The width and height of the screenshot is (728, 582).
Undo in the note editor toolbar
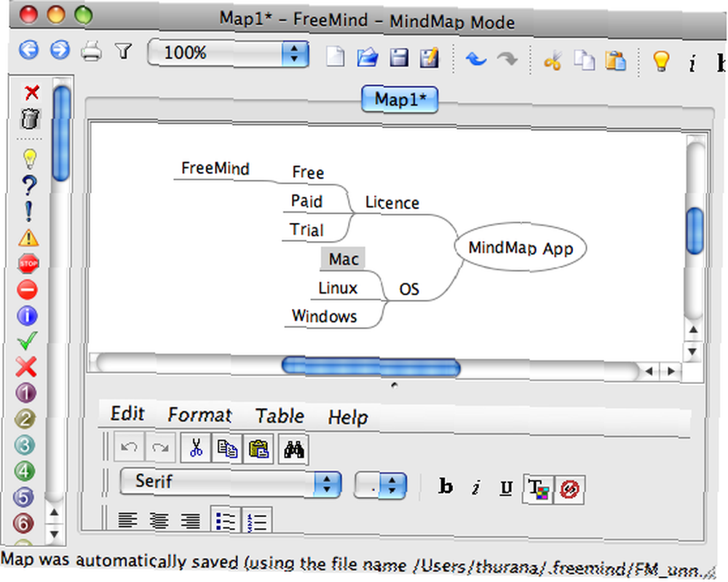129,447
